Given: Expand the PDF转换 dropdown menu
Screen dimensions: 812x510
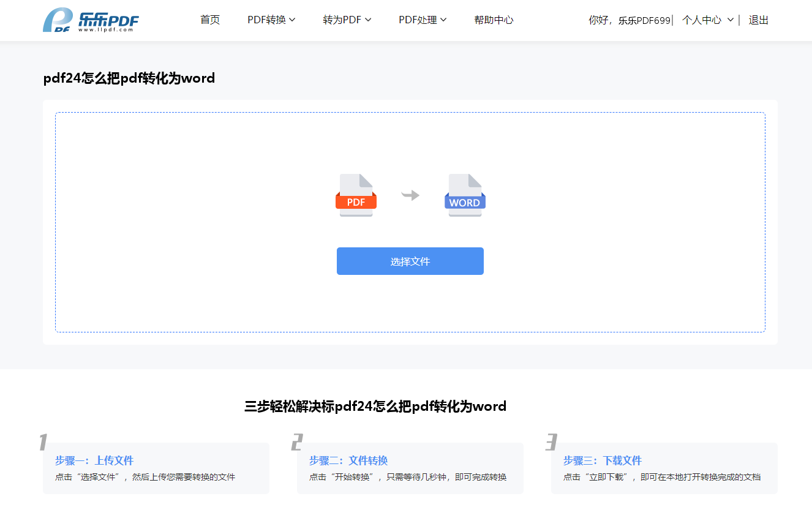Looking at the screenshot, I should (x=271, y=20).
